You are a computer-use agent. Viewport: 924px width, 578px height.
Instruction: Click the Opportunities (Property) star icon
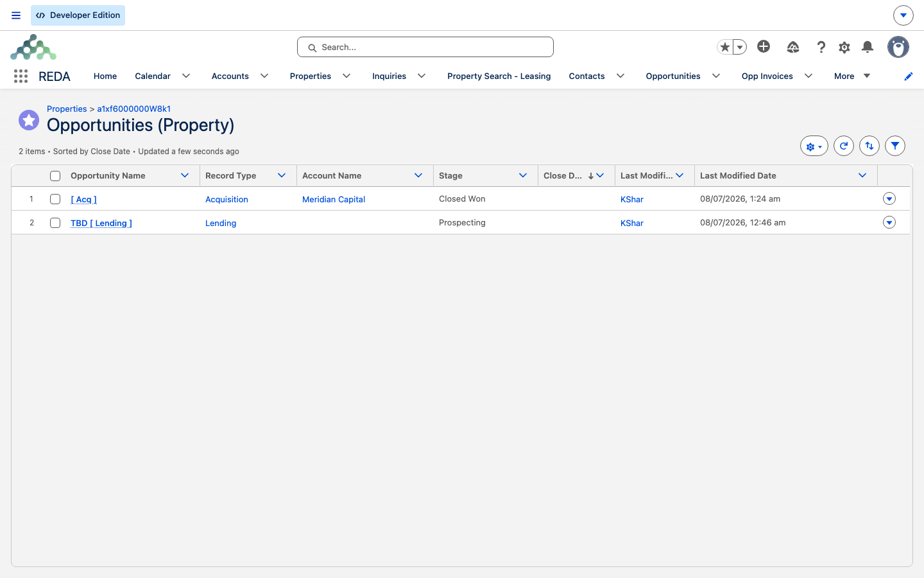tap(29, 120)
